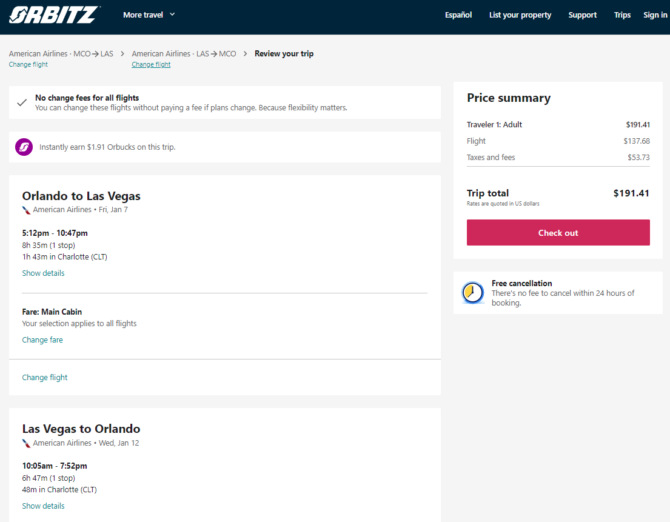Click the Fare: Main Cabin label
This screenshot has width=670, height=522.
[x=52, y=312]
